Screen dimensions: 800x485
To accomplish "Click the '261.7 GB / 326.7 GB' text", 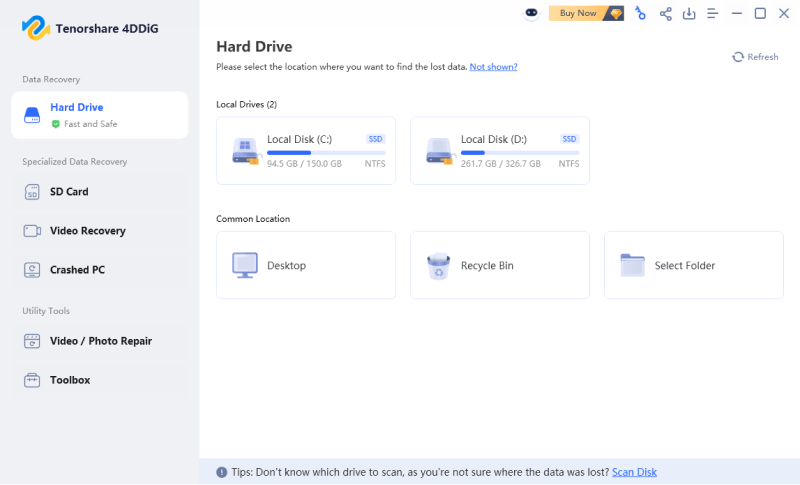I will coord(501,164).
